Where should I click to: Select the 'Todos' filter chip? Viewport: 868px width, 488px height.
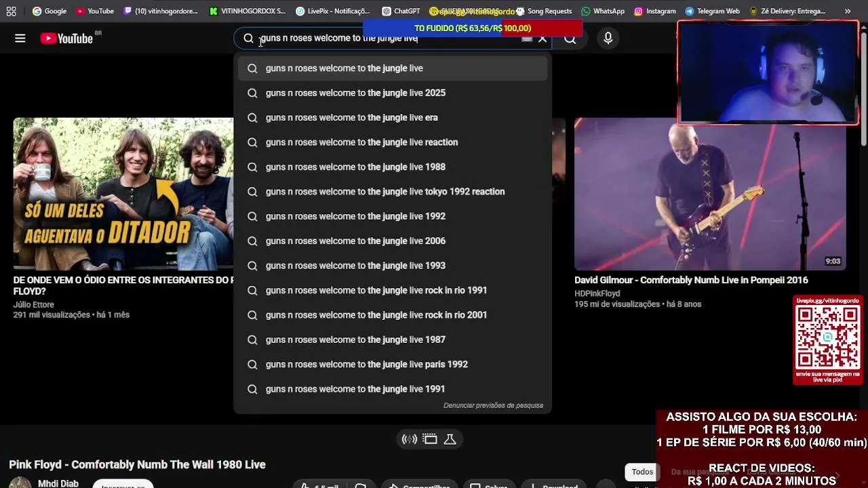[x=642, y=472]
